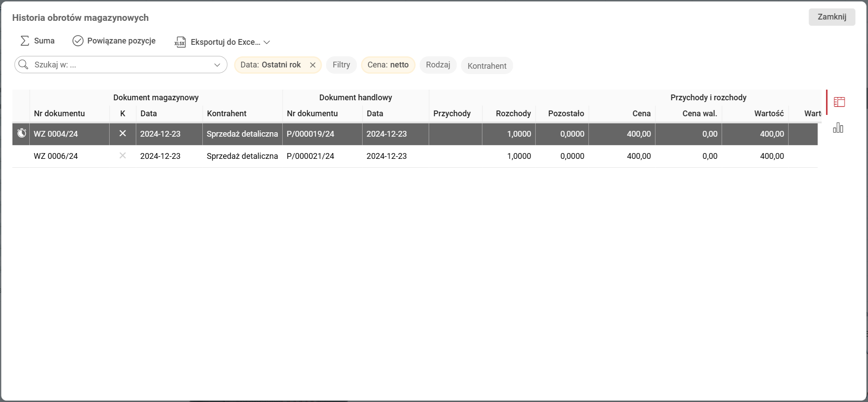The width and height of the screenshot is (868, 402).
Task: Open the Rodzaj filter dropdown
Action: coord(438,65)
